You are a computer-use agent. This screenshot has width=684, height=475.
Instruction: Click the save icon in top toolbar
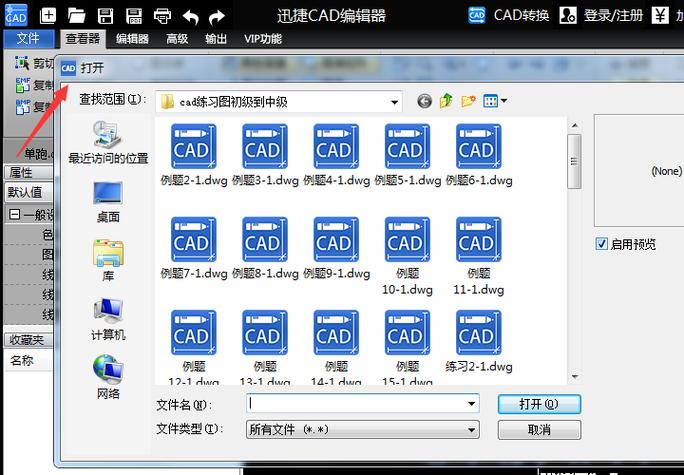click(x=105, y=15)
